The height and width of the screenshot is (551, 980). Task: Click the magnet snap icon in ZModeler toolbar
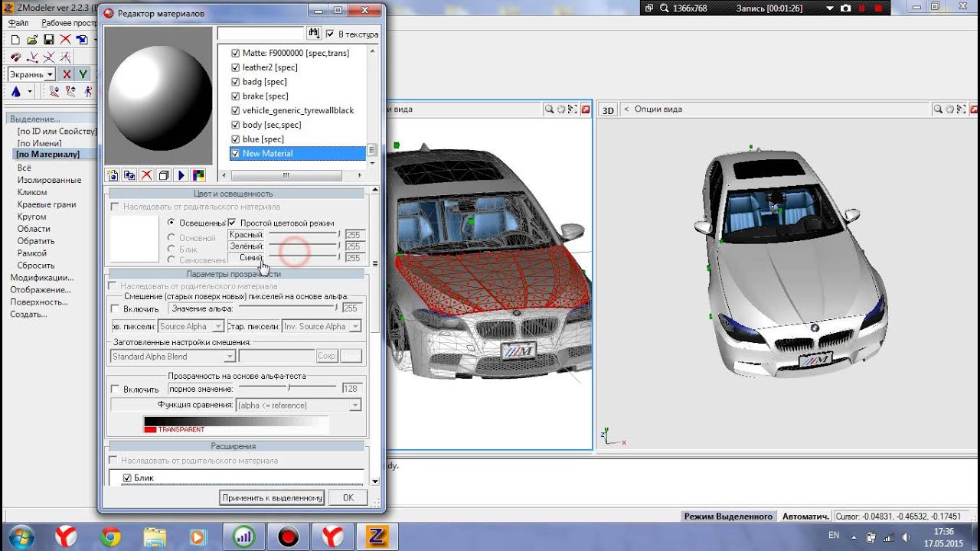[x=15, y=57]
